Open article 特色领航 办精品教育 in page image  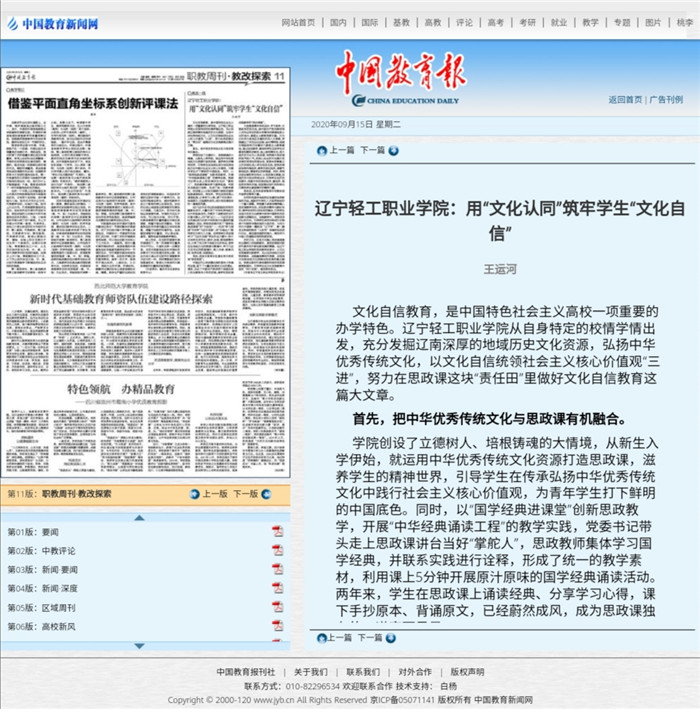[x=121, y=389]
